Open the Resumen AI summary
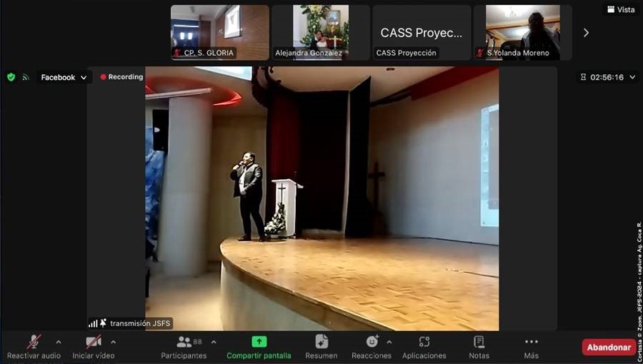 321,347
